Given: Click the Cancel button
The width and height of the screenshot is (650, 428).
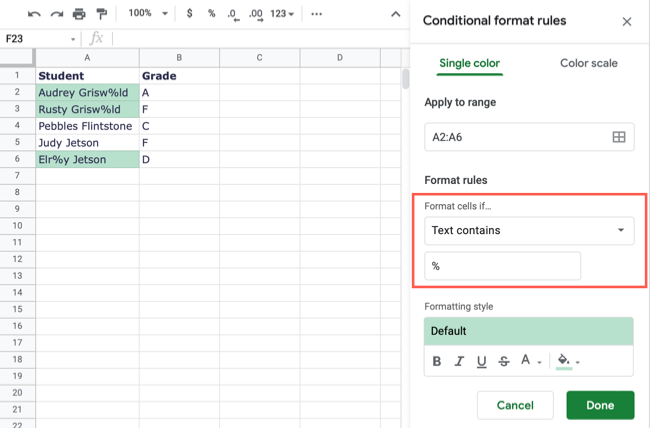Looking at the screenshot, I should pyautogui.click(x=515, y=405).
